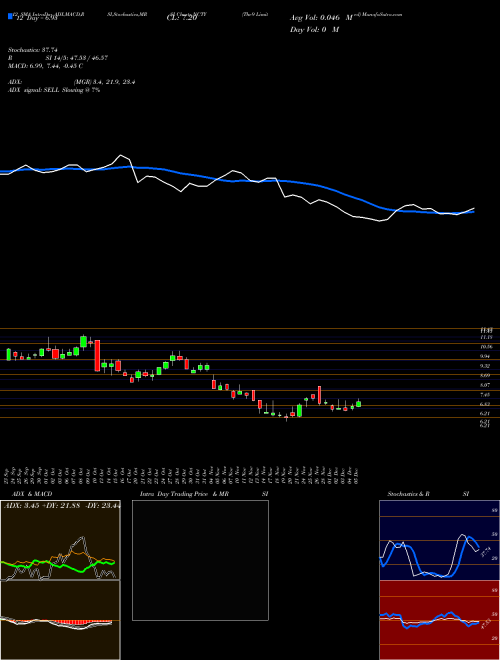
Task: Click the 'Day Vol: 0 M' text
Action: (x=314, y=30)
